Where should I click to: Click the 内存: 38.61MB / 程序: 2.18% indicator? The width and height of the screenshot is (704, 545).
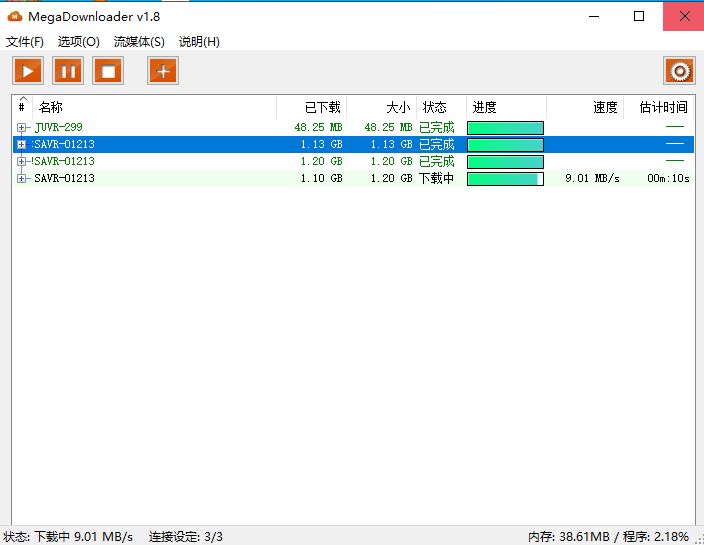(608, 537)
